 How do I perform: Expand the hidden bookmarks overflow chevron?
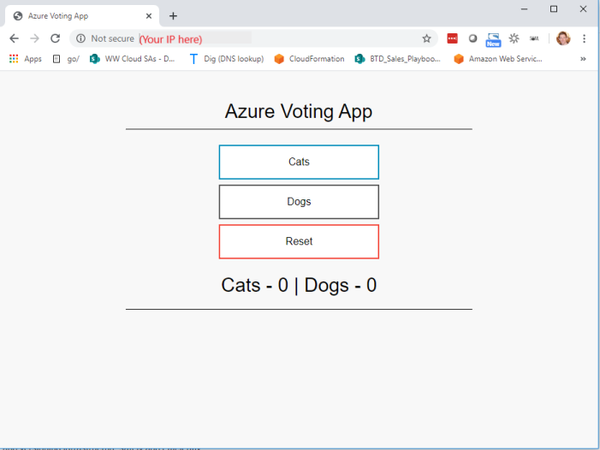(583, 59)
